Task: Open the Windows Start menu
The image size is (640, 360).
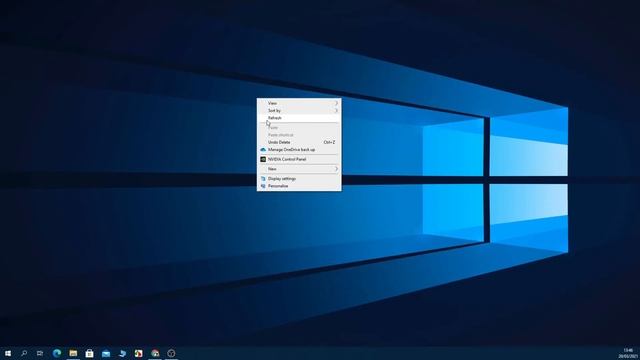Action: coord(8,353)
